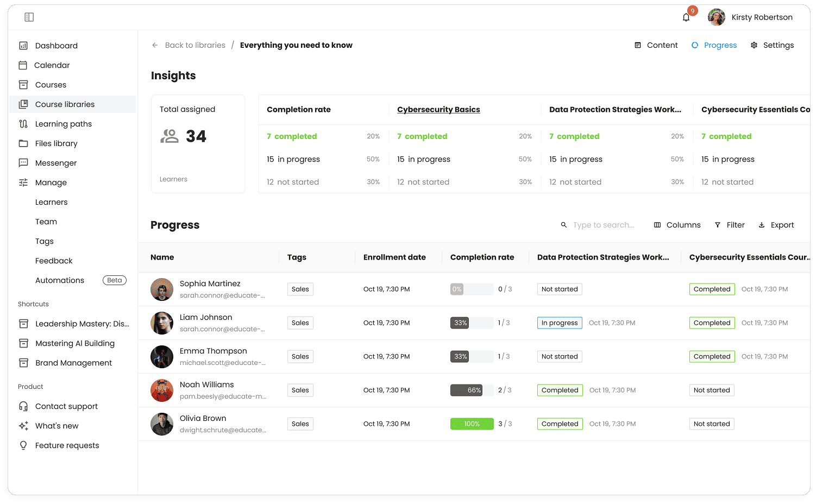The image size is (816, 504).
Task: Click the Calendar icon in sidebar
Action: 23,65
